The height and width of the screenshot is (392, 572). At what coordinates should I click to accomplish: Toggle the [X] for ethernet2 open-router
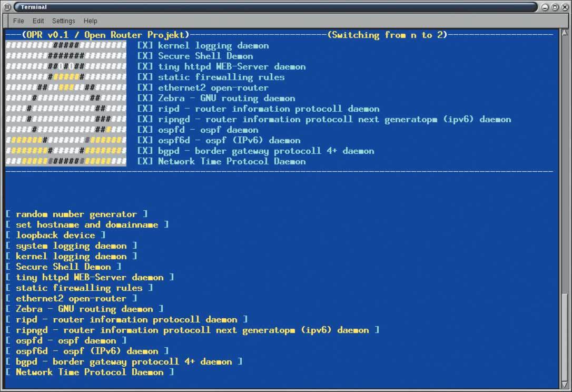145,87
